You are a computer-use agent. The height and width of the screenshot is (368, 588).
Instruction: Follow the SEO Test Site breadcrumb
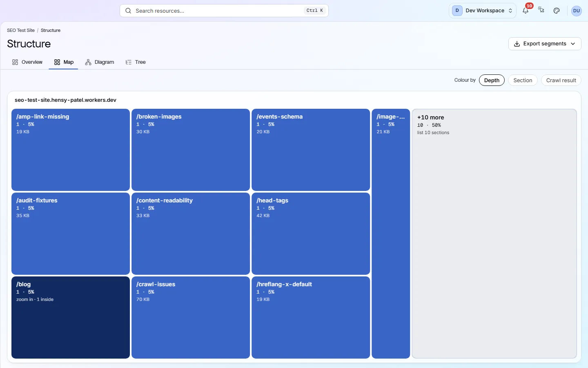pos(21,30)
